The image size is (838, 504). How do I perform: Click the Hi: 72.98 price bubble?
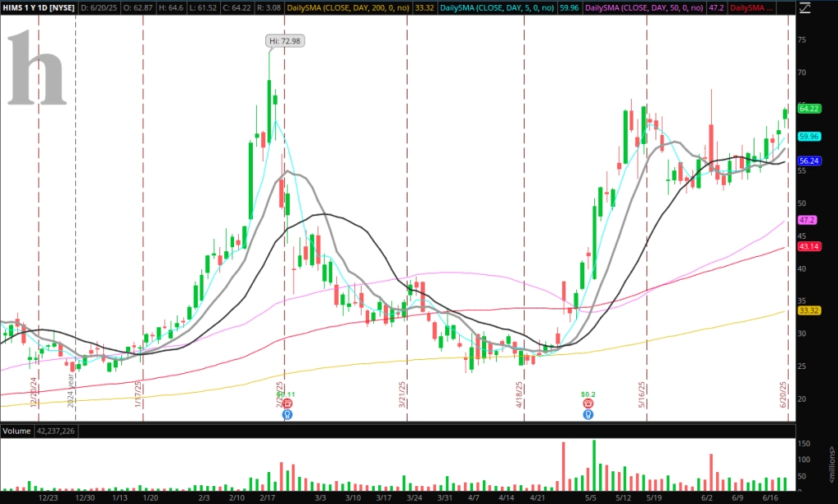click(x=285, y=41)
